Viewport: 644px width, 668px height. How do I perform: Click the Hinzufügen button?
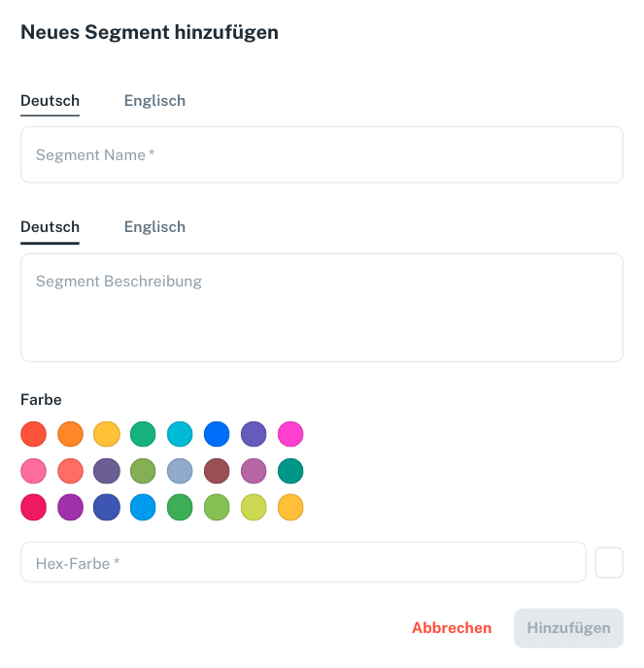[x=568, y=628]
